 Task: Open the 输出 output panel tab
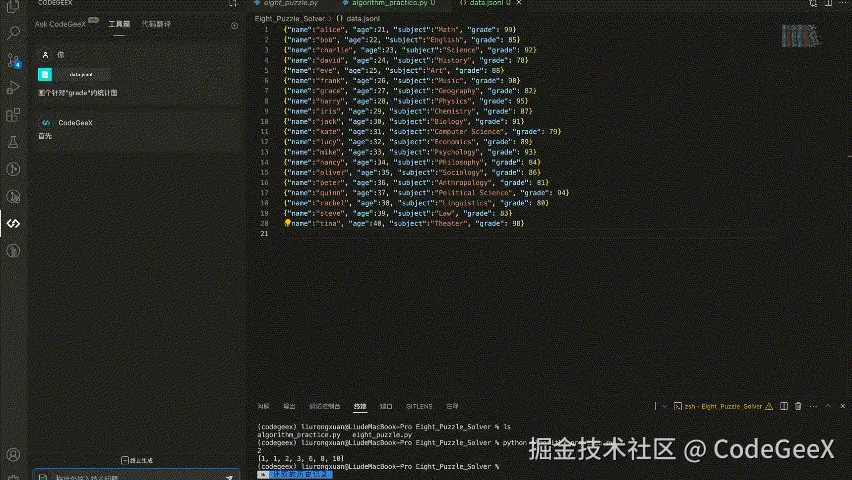click(x=289, y=406)
